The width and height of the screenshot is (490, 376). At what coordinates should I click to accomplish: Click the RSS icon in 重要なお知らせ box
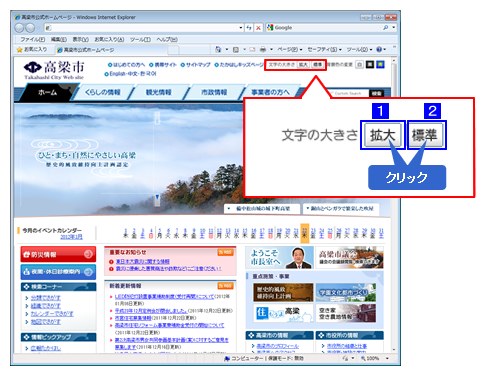click(x=225, y=252)
